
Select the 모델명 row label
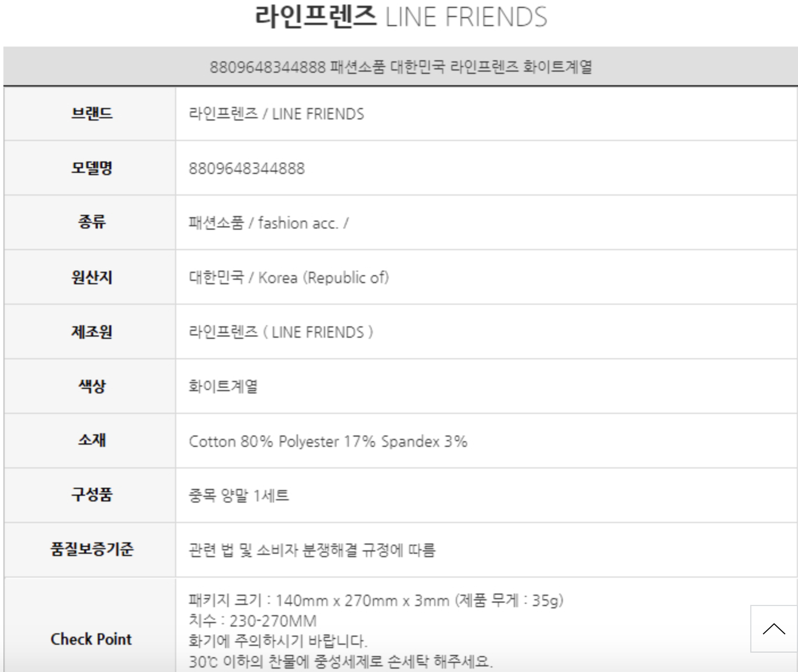click(x=92, y=168)
